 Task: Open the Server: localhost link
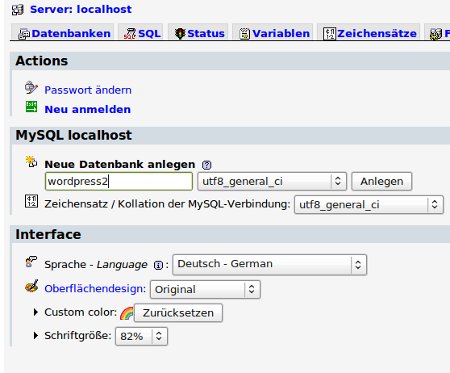click(81, 9)
